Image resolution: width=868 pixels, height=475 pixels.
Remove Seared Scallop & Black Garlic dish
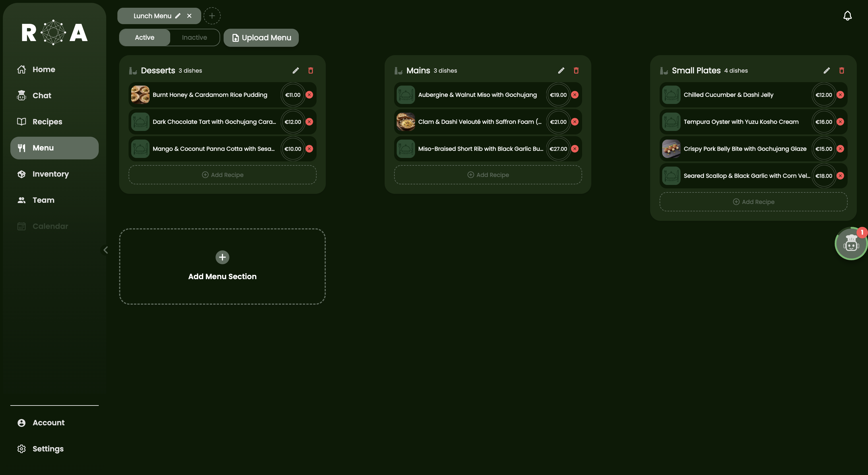coord(840,176)
